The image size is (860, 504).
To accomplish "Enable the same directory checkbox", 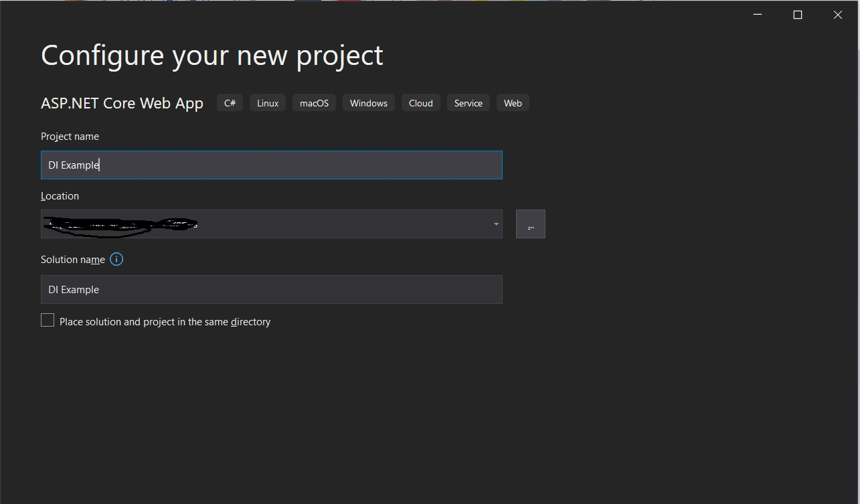I will pyautogui.click(x=48, y=321).
